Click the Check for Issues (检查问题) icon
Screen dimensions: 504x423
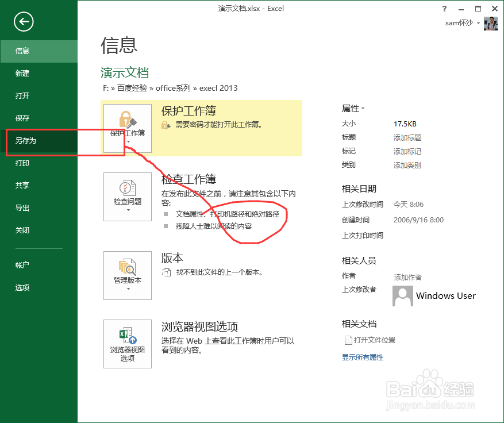[126, 191]
